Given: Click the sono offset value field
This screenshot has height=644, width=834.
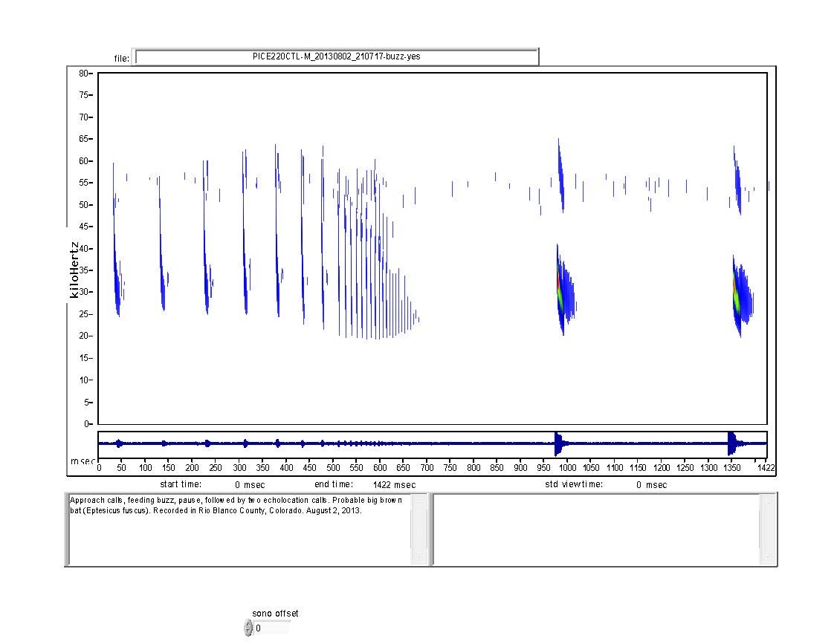Looking at the screenshot, I should coord(271,628).
